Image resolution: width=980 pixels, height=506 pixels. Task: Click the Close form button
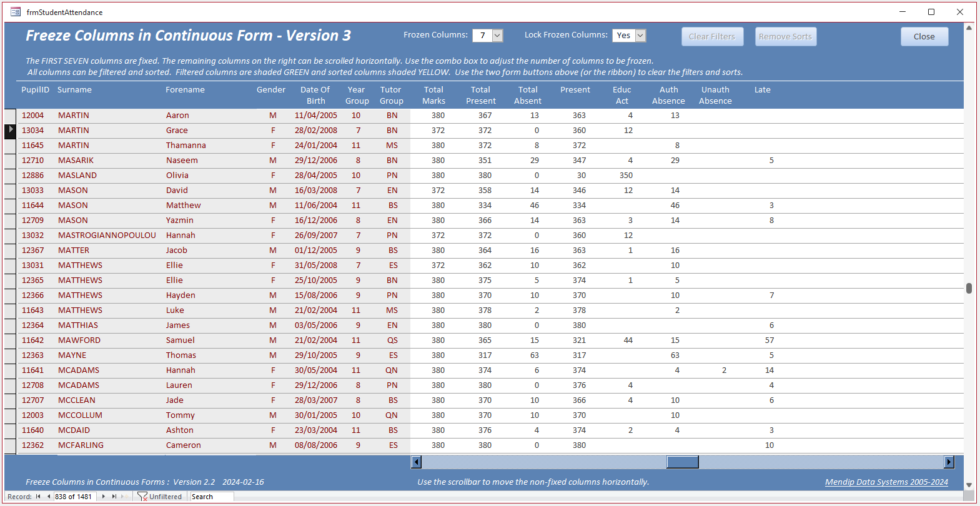coord(924,37)
